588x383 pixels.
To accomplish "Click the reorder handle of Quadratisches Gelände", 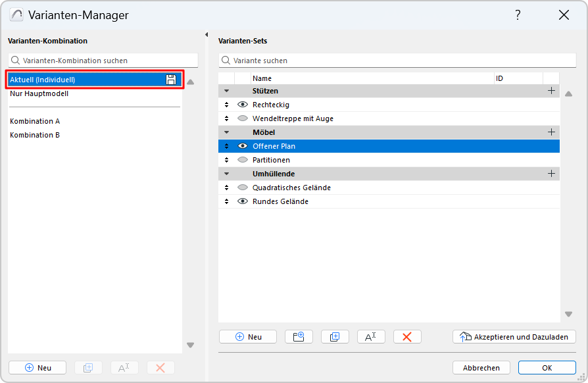I will pos(226,188).
